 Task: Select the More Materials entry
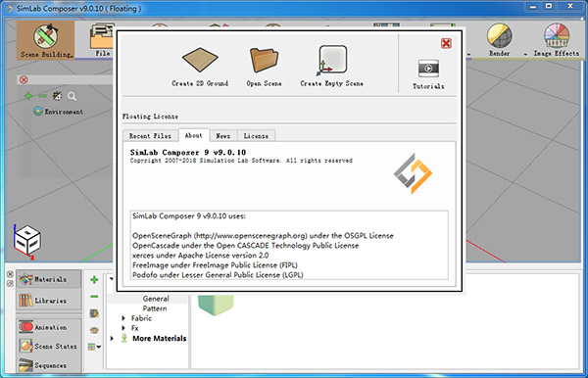[x=160, y=338]
